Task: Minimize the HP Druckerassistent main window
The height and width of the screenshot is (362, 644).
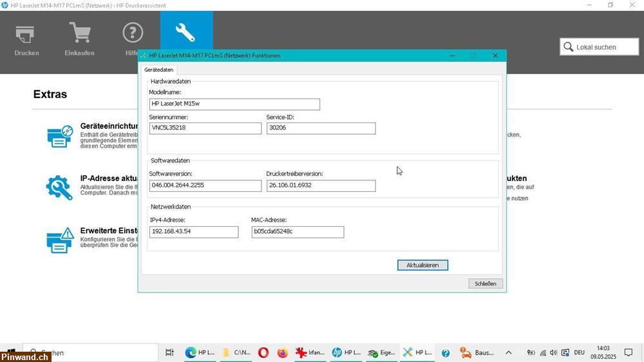Action: pos(589,5)
